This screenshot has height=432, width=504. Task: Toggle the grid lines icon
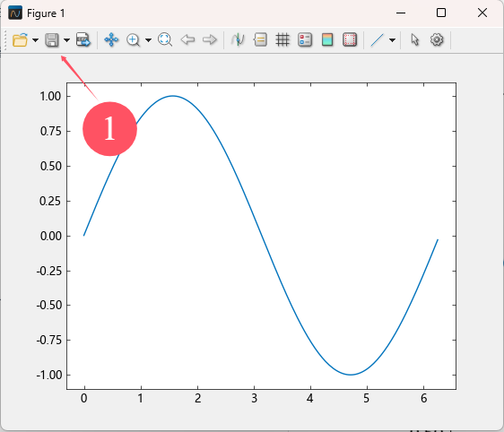click(282, 39)
